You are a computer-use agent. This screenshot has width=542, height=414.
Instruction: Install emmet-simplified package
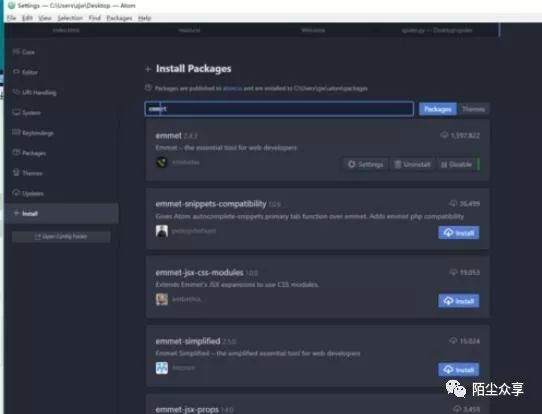click(459, 369)
